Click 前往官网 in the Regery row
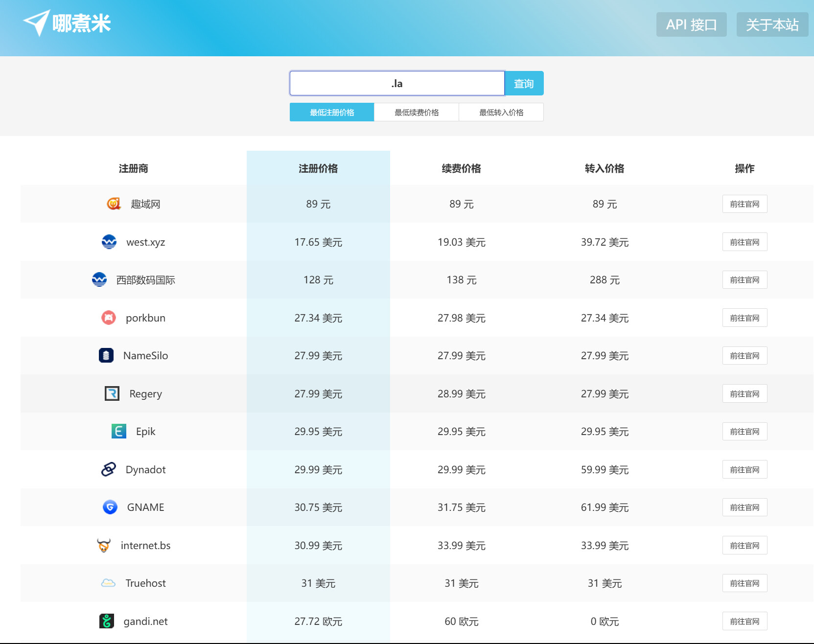This screenshot has height=644, width=814. click(x=744, y=393)
